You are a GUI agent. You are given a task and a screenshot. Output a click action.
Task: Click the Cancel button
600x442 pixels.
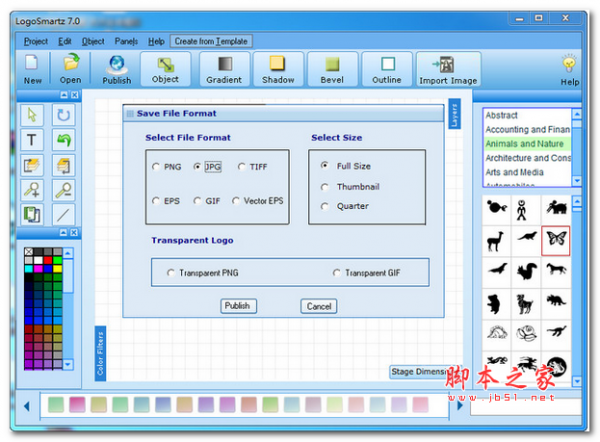(x=319, y=306)
